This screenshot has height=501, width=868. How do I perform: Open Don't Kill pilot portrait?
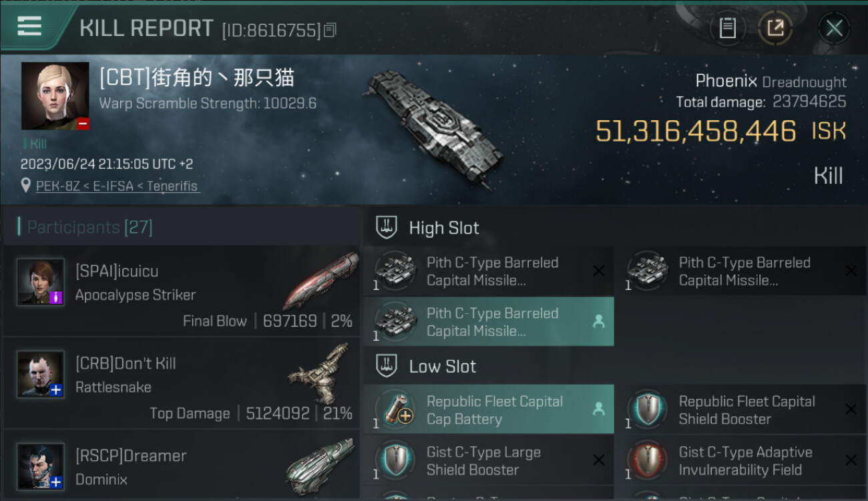[41, 373]
